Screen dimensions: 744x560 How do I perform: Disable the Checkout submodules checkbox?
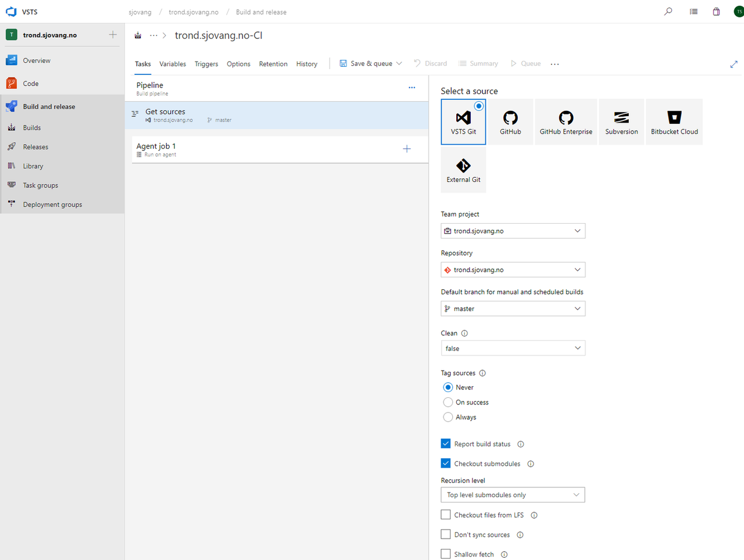[x=445, y=463]
